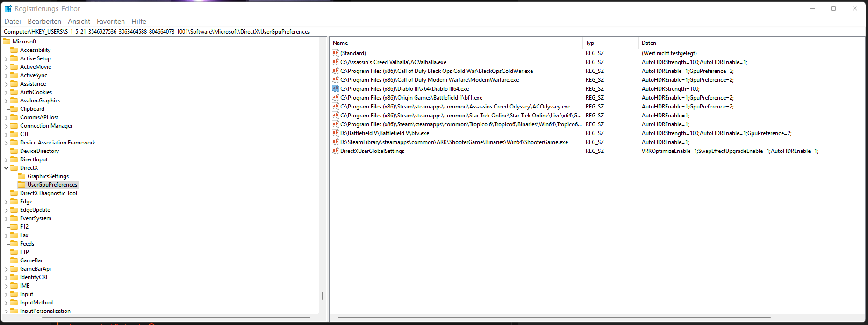Expand the Active Setup tree node
The image size is (868, 325).
[x=6, y=58]
